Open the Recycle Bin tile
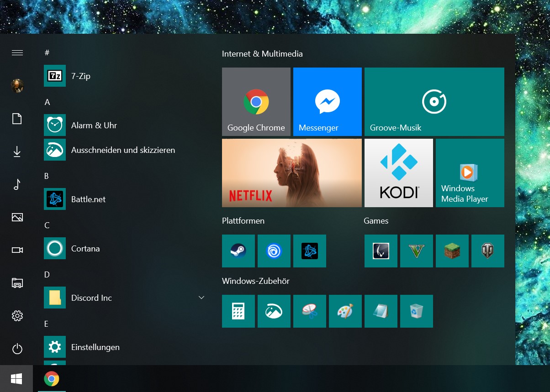The width and height of the screenshot is (550, 392). click(417, 311)
